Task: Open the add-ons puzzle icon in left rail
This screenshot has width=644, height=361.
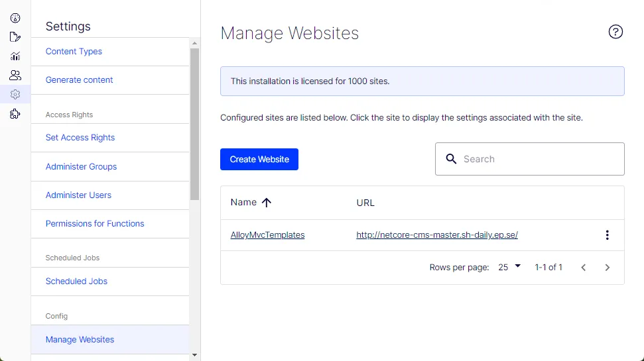Action: point(15,114)
